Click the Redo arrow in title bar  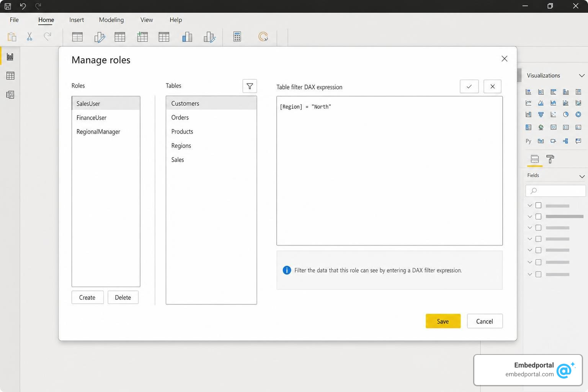coord(38,6)
